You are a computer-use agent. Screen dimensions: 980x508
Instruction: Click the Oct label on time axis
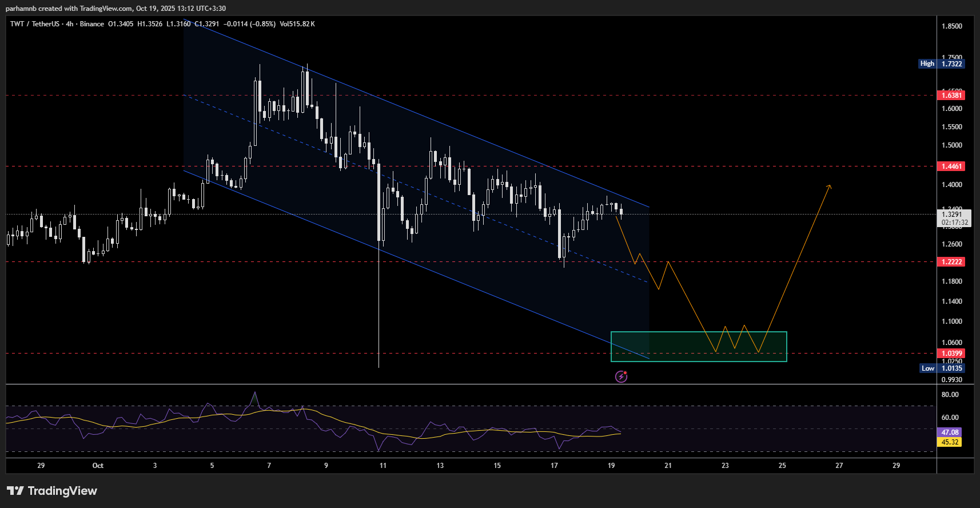click(x=98, y=466)
